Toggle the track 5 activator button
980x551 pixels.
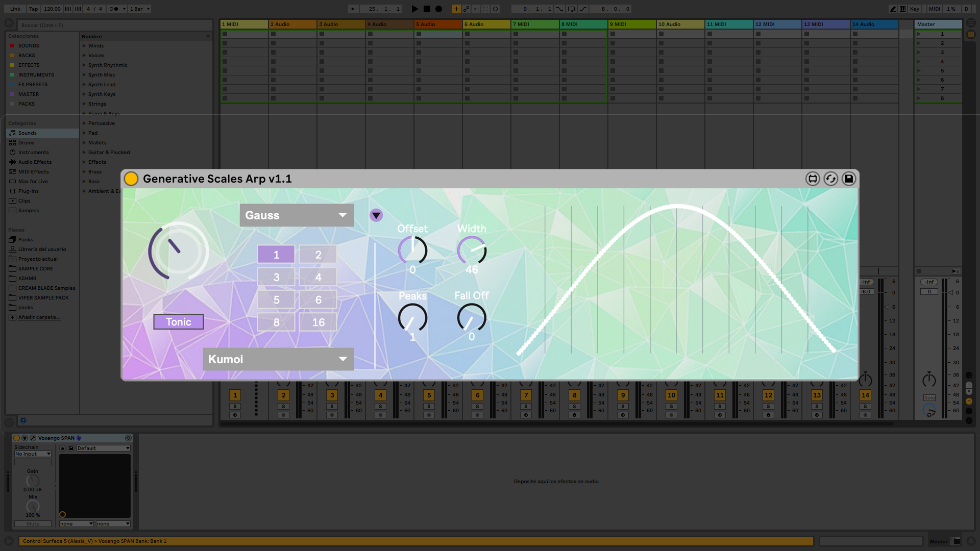tap(429, 395)
